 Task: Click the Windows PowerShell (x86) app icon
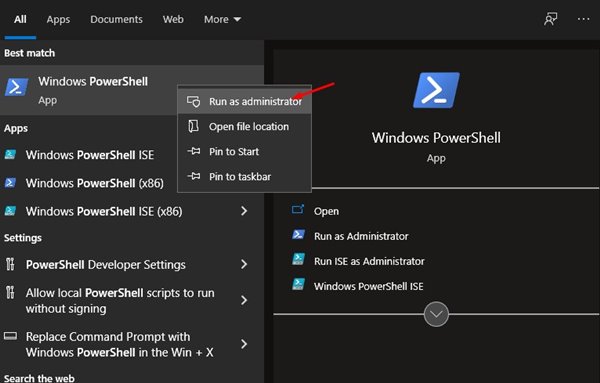coord(10,183)
